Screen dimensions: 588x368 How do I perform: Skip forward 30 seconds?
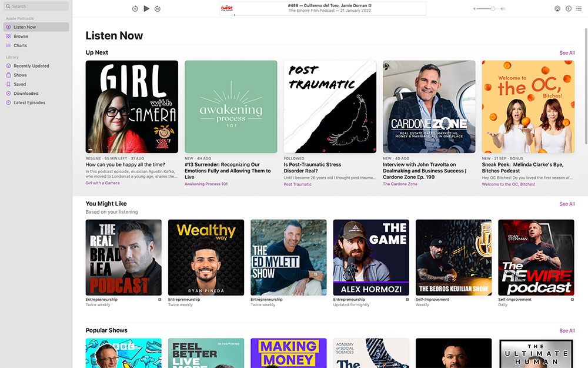158,9
